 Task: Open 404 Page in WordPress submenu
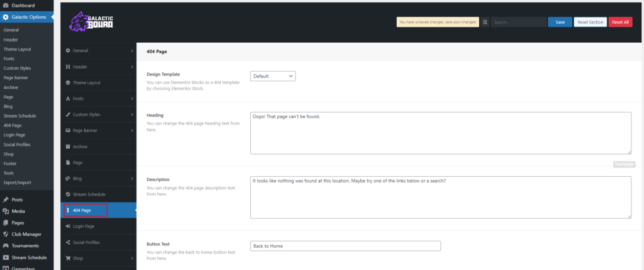point(13,125)
